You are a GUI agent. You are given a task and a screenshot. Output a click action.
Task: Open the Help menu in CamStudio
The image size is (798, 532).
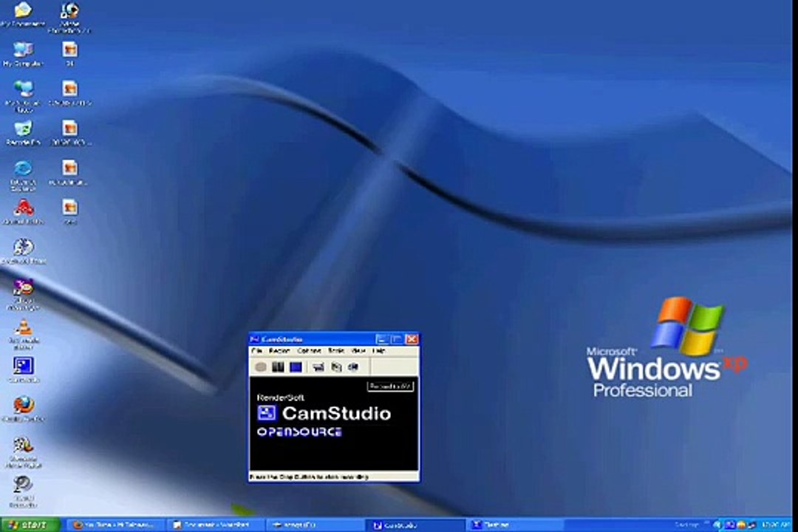[x=378, y=351]
